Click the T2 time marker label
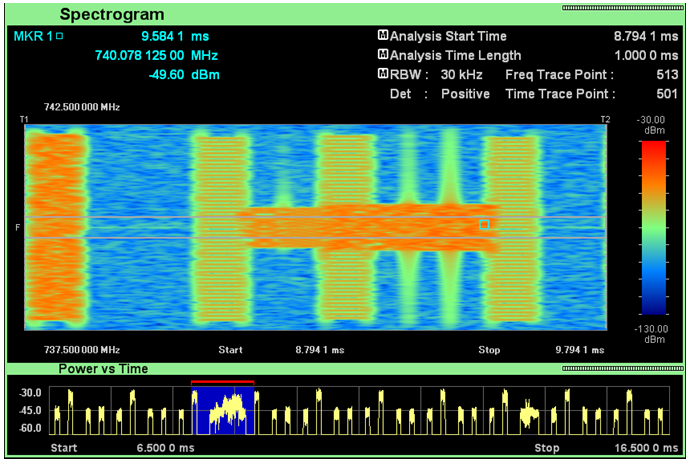 (606, 120)
